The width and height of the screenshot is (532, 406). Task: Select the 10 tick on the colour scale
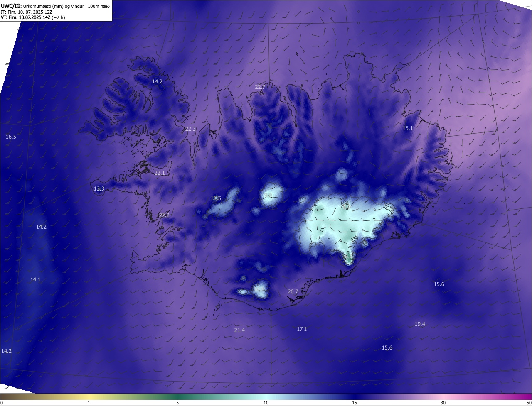click(x=266, y=403)
